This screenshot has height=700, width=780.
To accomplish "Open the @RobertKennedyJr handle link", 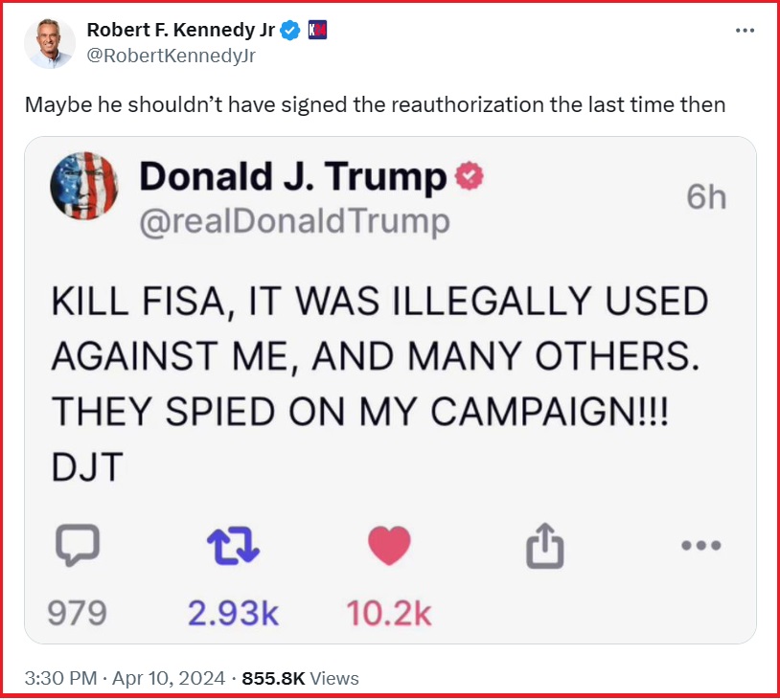I will (x=172, y=56).
